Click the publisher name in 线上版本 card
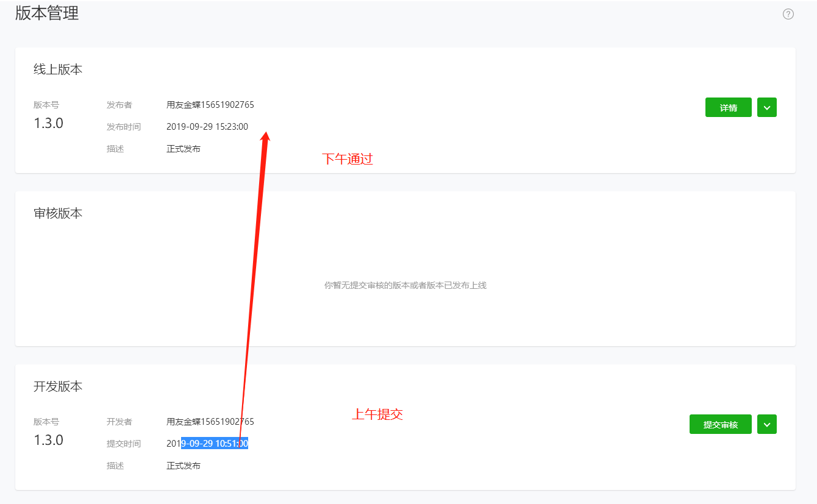Image resolution: width=817 pixels, height=504 pixels. (210, 105)
